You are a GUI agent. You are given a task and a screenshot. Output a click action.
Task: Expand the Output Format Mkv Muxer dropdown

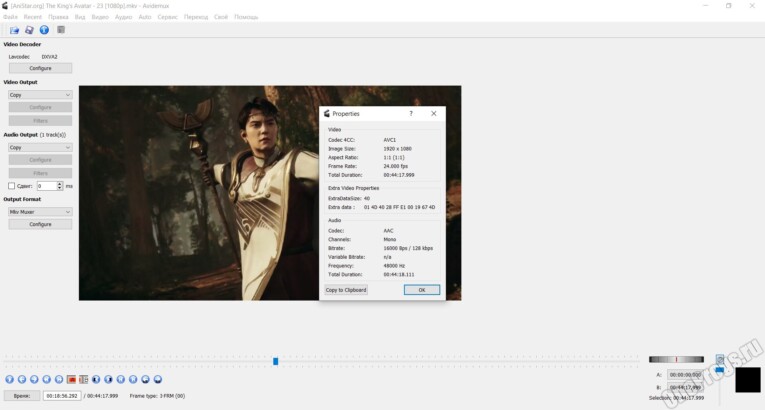coord(40,212)
